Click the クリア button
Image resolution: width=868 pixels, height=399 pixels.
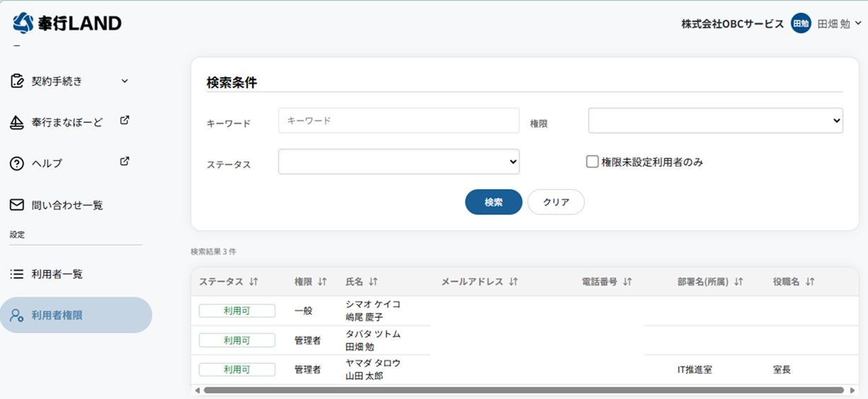(x=556, y=202)
